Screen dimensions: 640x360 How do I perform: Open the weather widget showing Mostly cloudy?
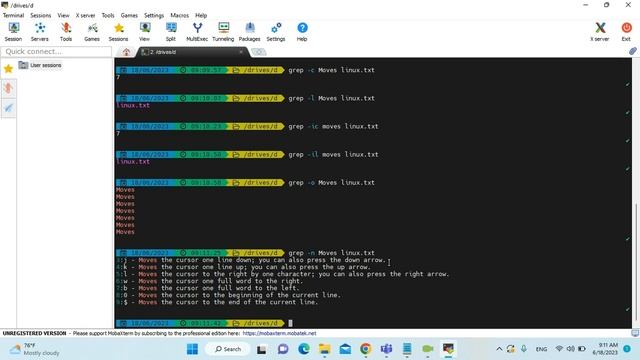[35, 349]
